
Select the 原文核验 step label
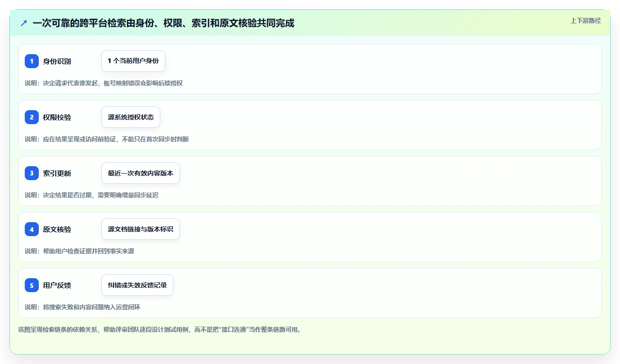tap(57, 229)
